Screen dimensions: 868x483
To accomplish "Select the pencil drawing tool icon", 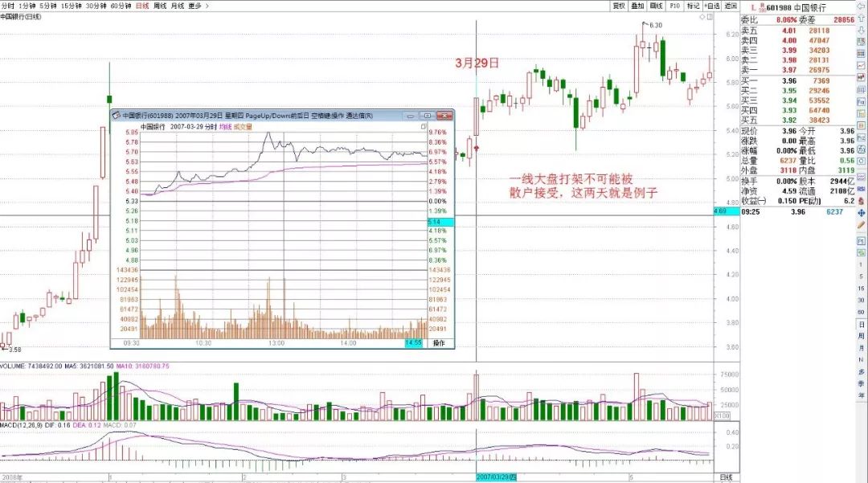I will 861,225.
